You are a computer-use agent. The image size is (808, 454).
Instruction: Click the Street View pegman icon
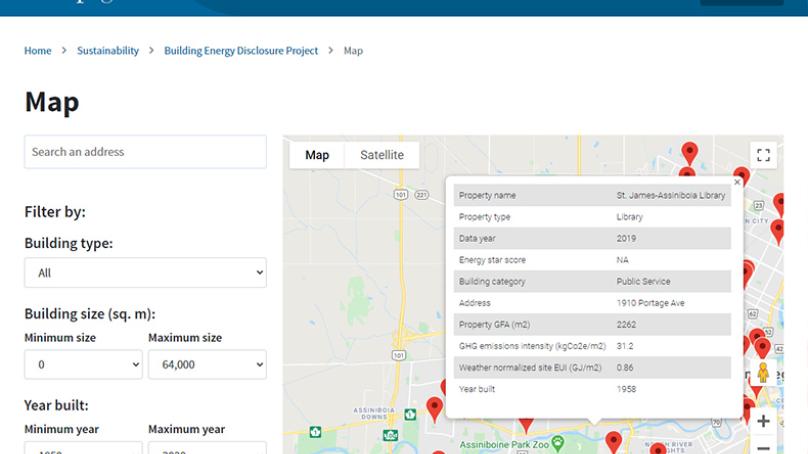tap(763, 374)
